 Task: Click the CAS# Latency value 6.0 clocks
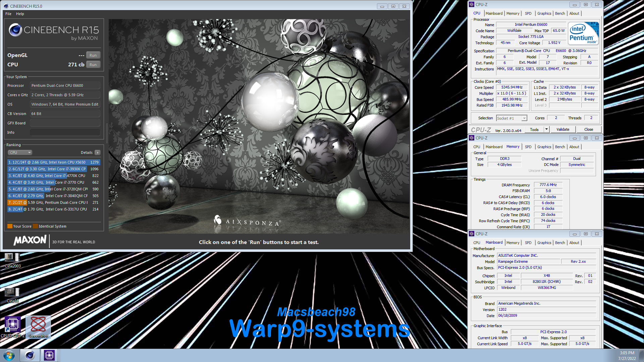[x=548, y=197]
